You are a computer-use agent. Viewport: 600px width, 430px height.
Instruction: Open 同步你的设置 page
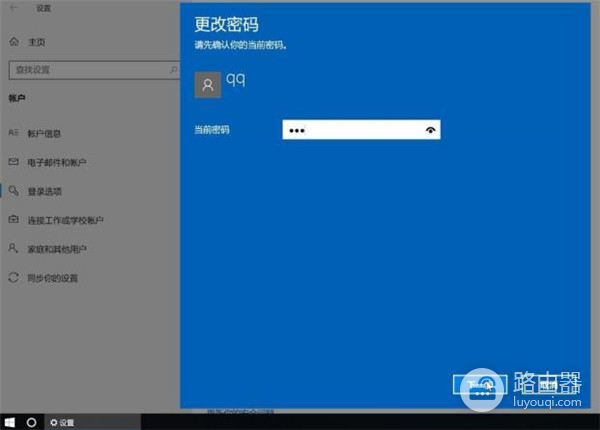click(52, 278)
